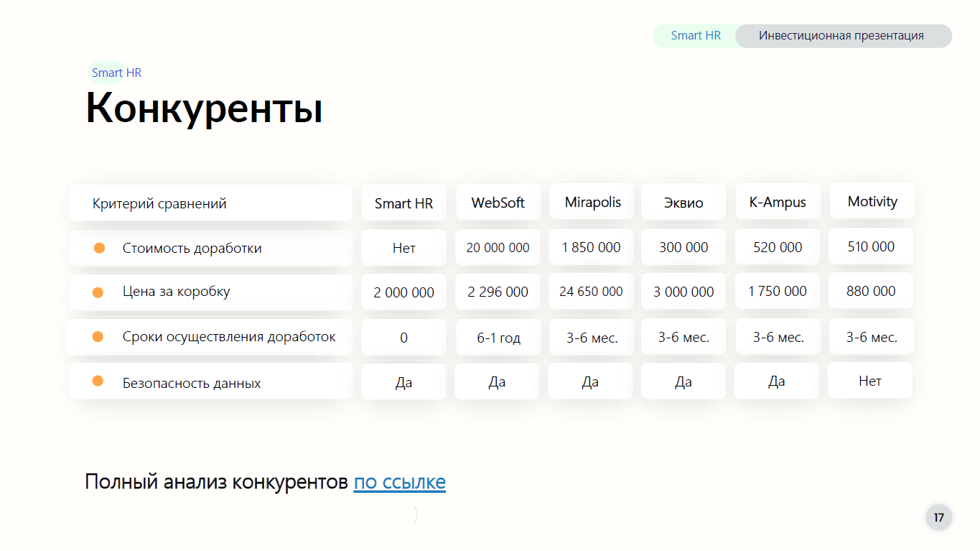Click the orange bullet beside Безопасность данных
This screenshot has height=551, width=980.
98,381
